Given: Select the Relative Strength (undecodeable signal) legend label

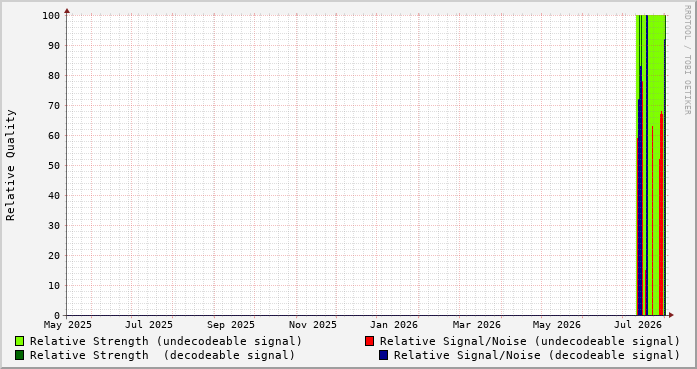Looking at the screenshot, I should coord(166,341).
